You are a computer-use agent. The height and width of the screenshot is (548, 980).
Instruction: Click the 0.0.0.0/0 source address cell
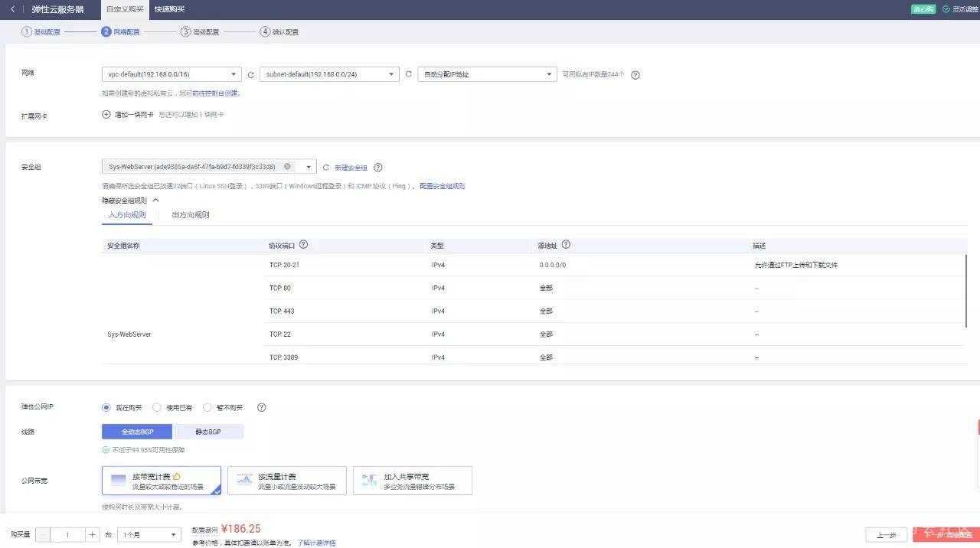[x=552, y=265]
